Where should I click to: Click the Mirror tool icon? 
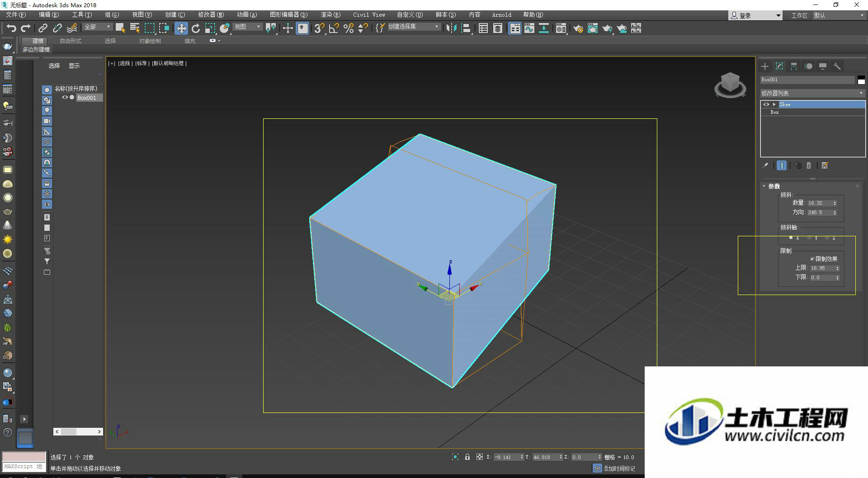[451, 28]
